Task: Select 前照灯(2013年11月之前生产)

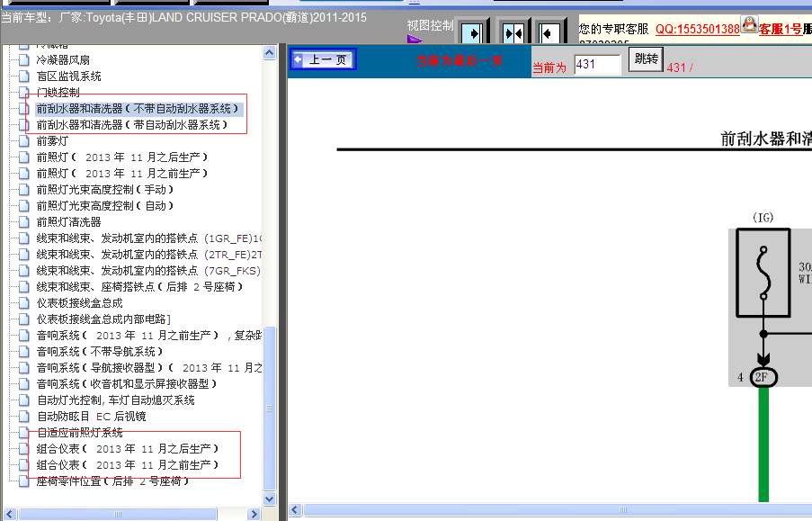Action: 121,173
